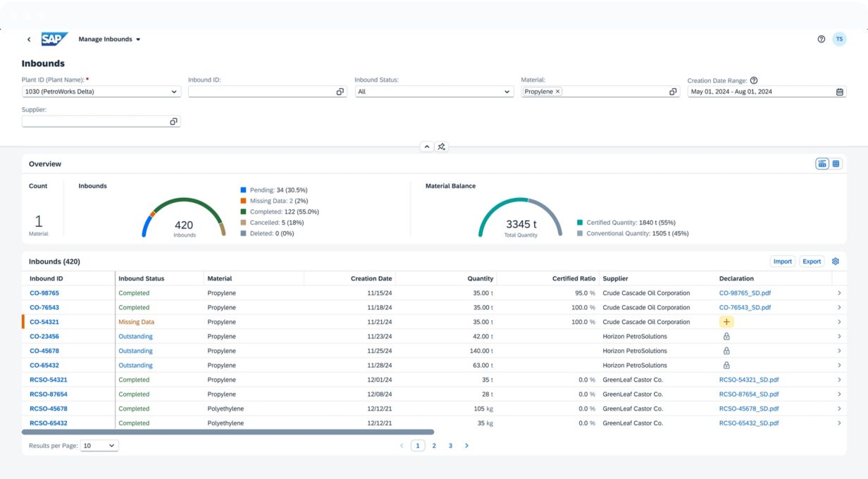The image size is (868, 479).
Task: Change Results per Page dropdown
Action: point(99,446)
